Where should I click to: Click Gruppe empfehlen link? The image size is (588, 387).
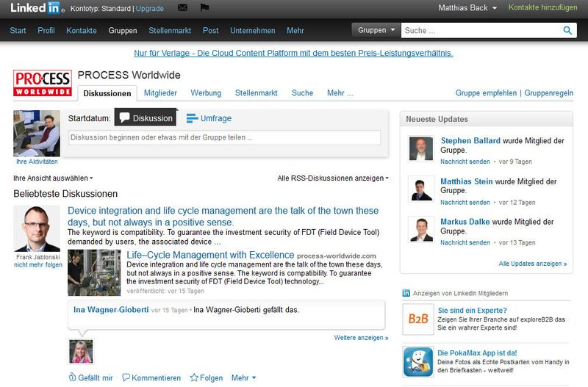pyautogui.click(x=486, y=93)
